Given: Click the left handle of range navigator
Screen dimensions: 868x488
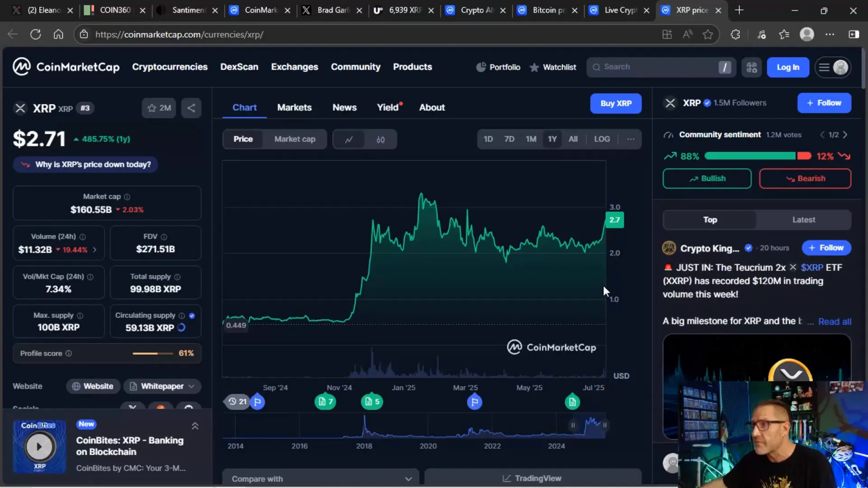Looking at the screenshot, I should [573, 425].
